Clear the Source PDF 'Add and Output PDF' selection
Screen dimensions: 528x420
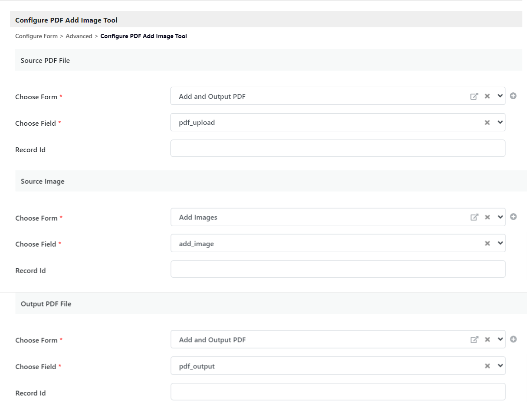tap(487, 96)
